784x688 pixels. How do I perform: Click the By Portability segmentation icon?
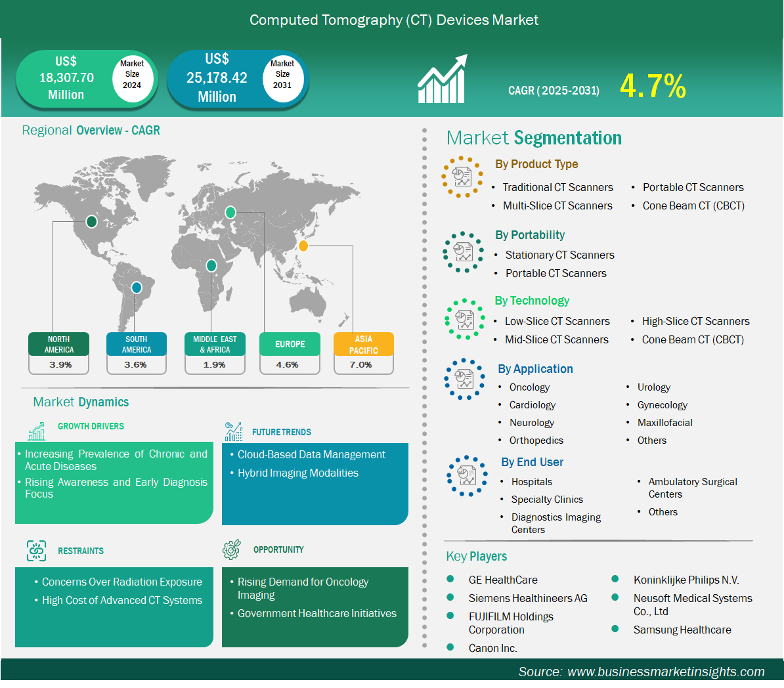463,252
